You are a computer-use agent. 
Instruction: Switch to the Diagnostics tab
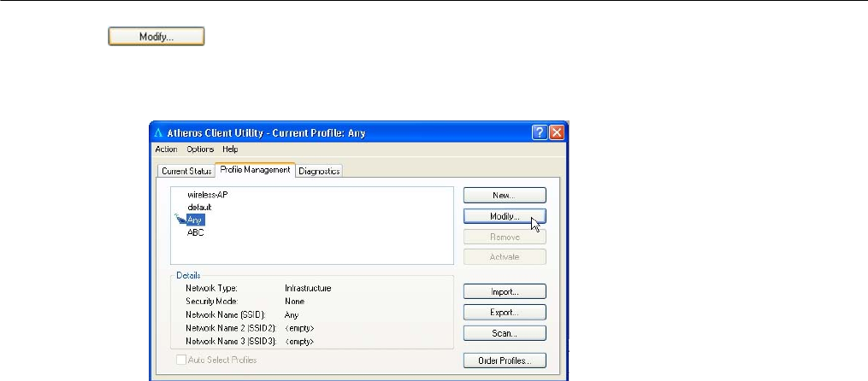(319, 171)
